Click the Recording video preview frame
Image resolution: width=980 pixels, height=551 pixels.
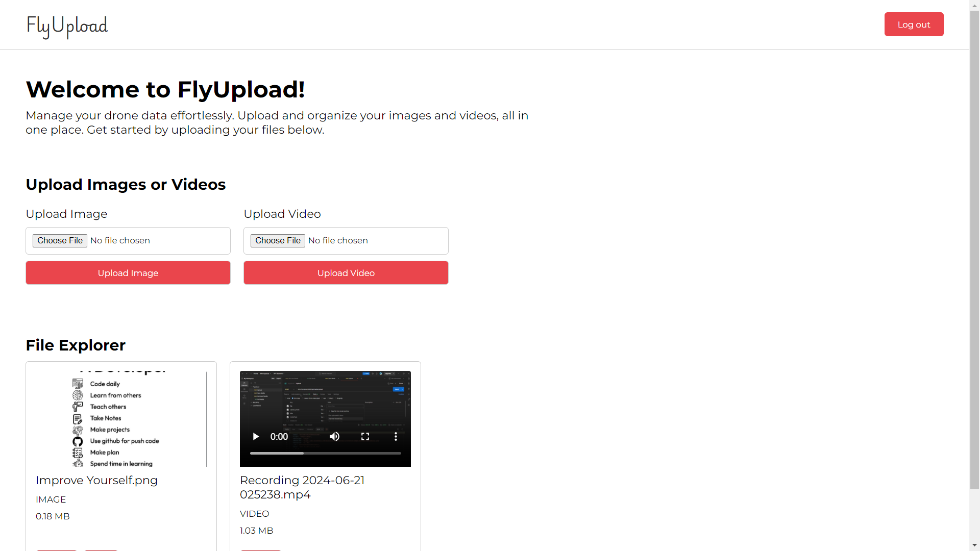pyautogui.click(x=325, y=400)
